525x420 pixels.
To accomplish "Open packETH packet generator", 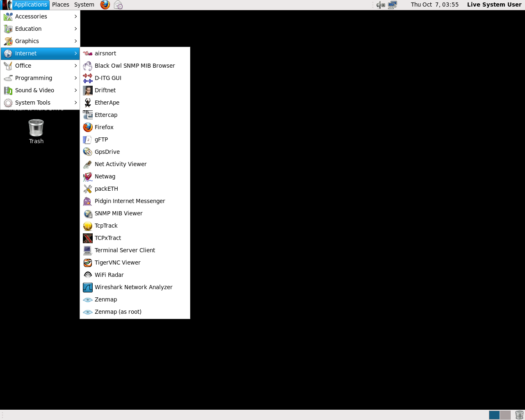I will point(135,189).
